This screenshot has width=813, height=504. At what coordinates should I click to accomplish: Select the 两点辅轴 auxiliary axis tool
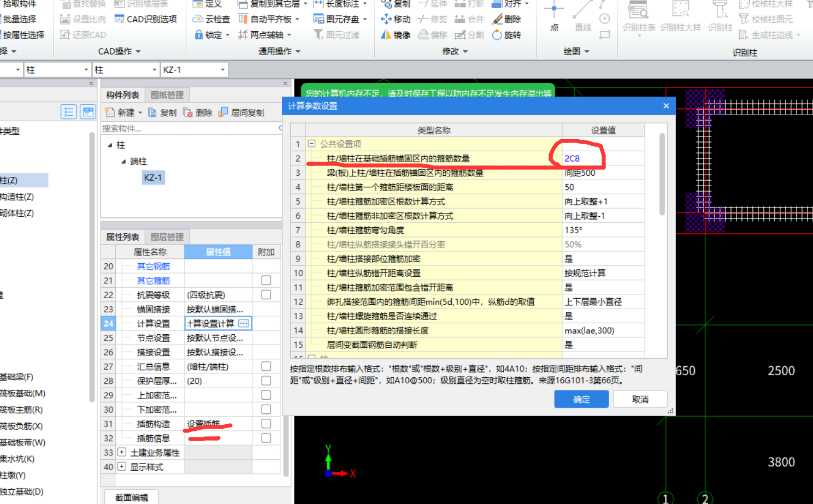point(265,34)
